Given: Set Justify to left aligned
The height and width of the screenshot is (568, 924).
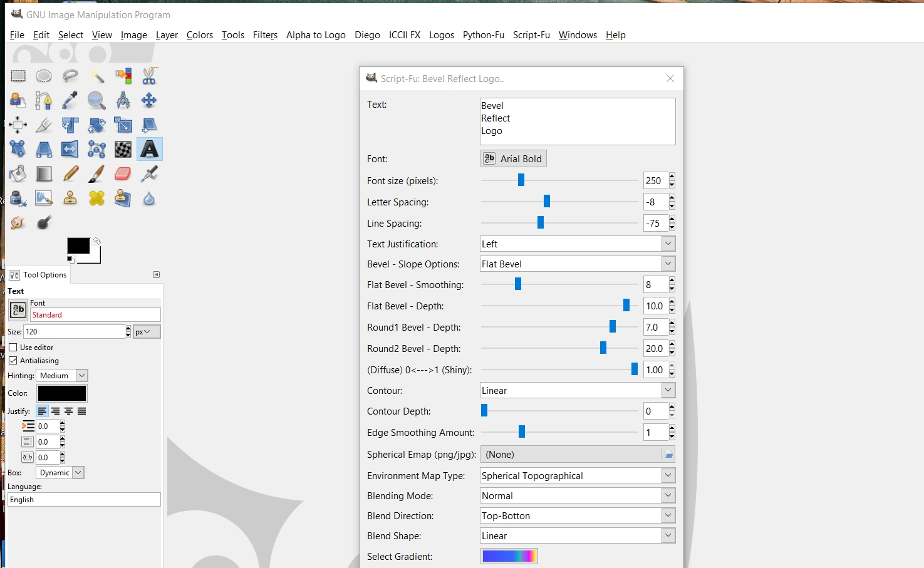Looking at the screenshot, I should pos(42,411).
